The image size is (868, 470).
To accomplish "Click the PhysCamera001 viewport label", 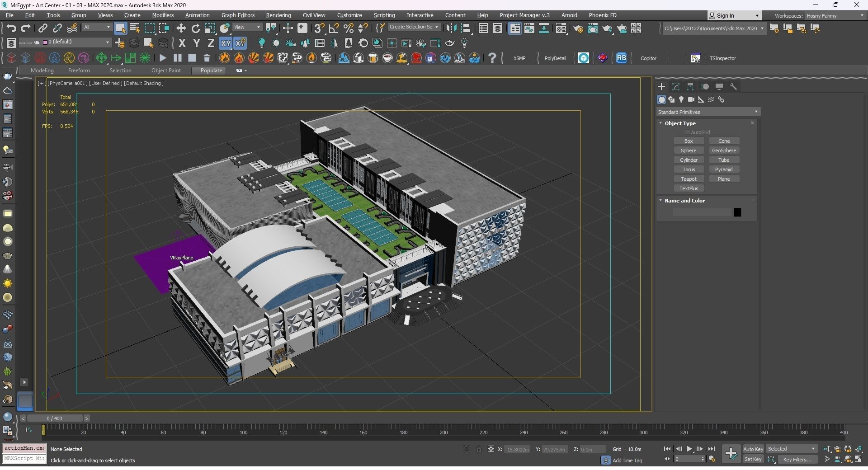I will [x=67, y=83].
